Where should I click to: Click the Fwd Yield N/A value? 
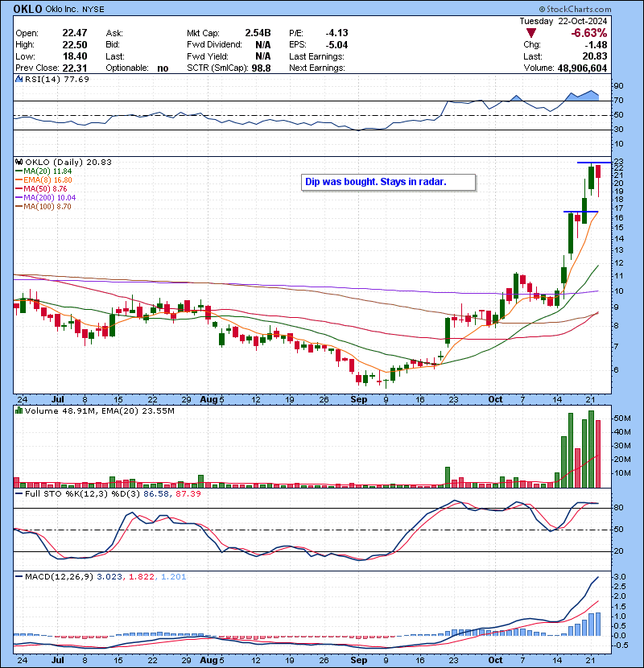click(x=263, y=56)
